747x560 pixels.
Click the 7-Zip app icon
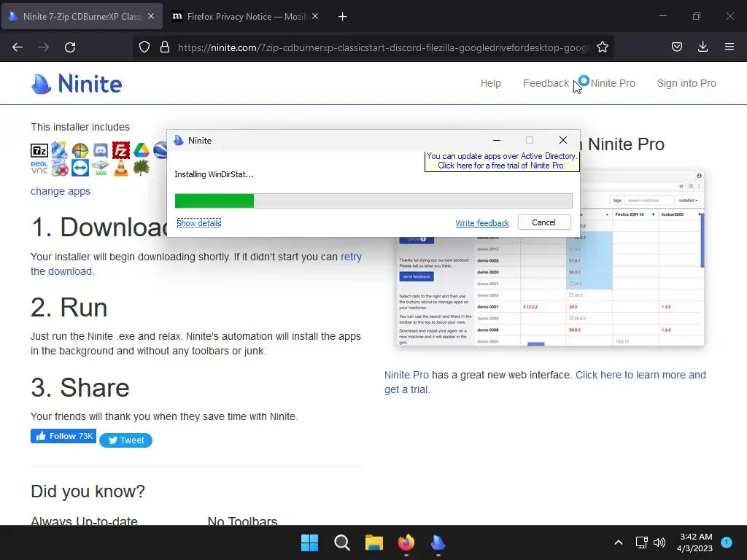pyautogui.click(x=39, y=150)
